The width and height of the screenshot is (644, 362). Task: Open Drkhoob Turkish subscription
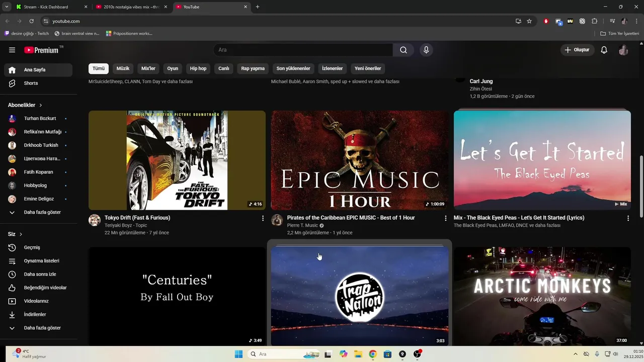coord(38,145)
